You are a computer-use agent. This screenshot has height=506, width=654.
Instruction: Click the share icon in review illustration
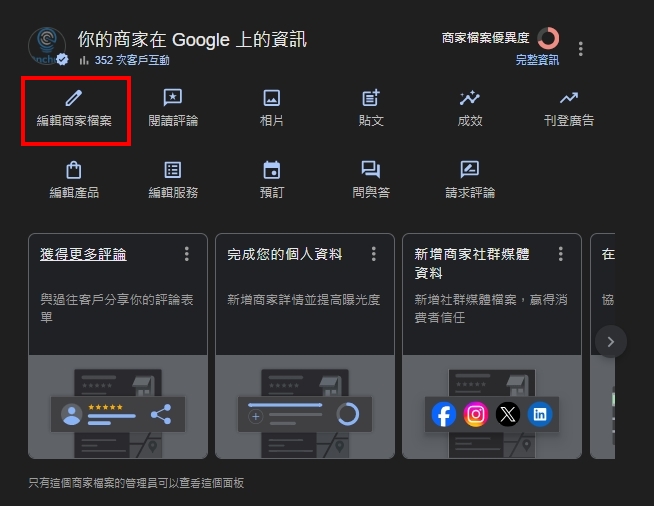161,414
